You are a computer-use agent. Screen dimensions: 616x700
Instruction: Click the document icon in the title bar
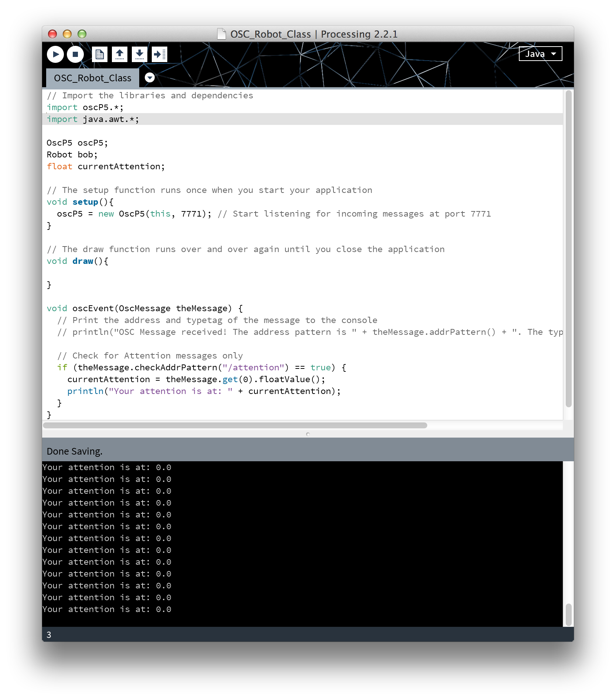(x=221, y=34)
